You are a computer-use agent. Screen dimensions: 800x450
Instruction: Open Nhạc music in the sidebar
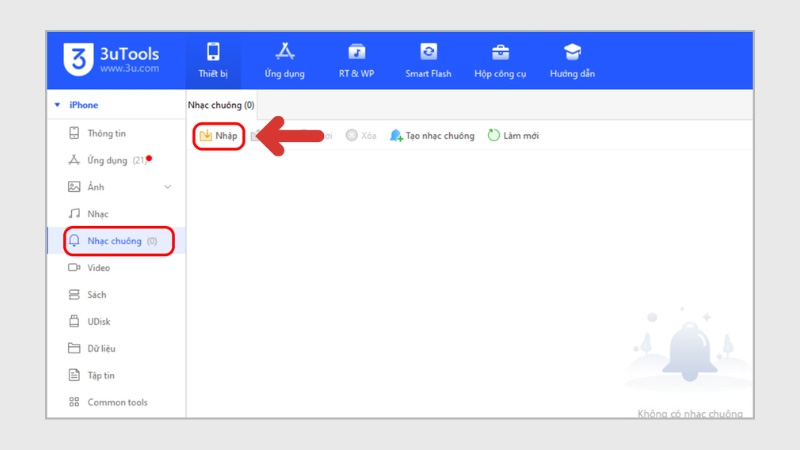click(97, 214)
